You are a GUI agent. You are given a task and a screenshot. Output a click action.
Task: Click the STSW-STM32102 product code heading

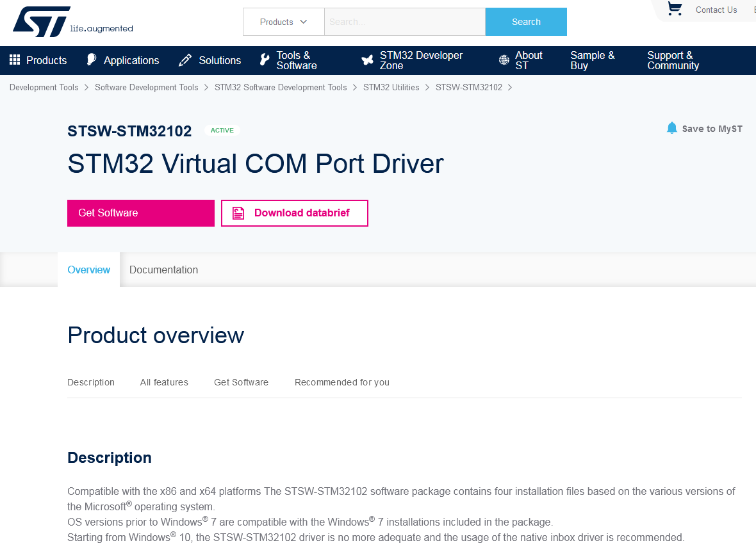129,131
